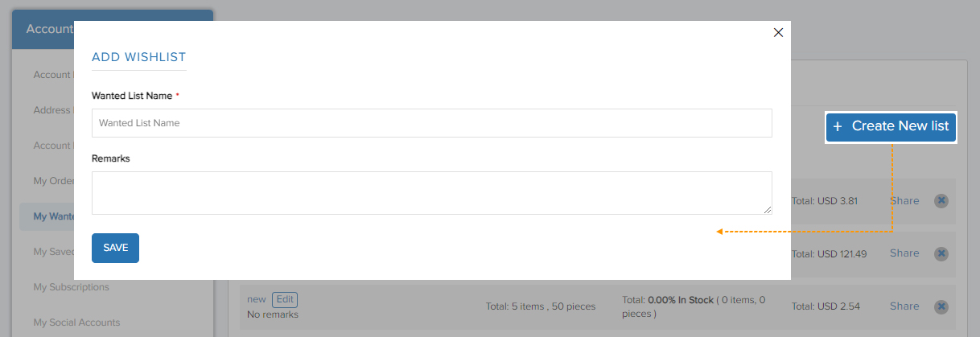980x337 pixels.
Task: Close the Add Wishlist dialog
Action: tap(778, 33)
